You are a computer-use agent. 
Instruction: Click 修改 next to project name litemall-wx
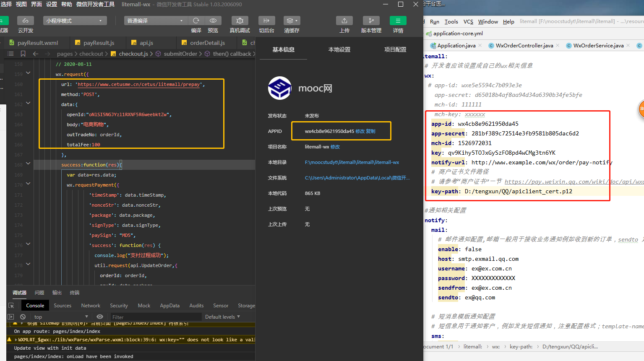(x=335, y=147)
